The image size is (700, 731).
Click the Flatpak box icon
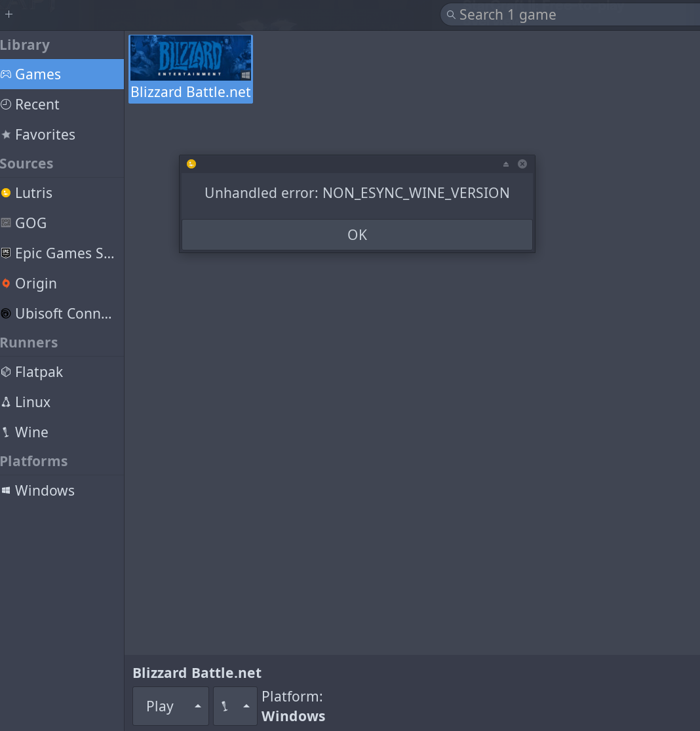6,372
